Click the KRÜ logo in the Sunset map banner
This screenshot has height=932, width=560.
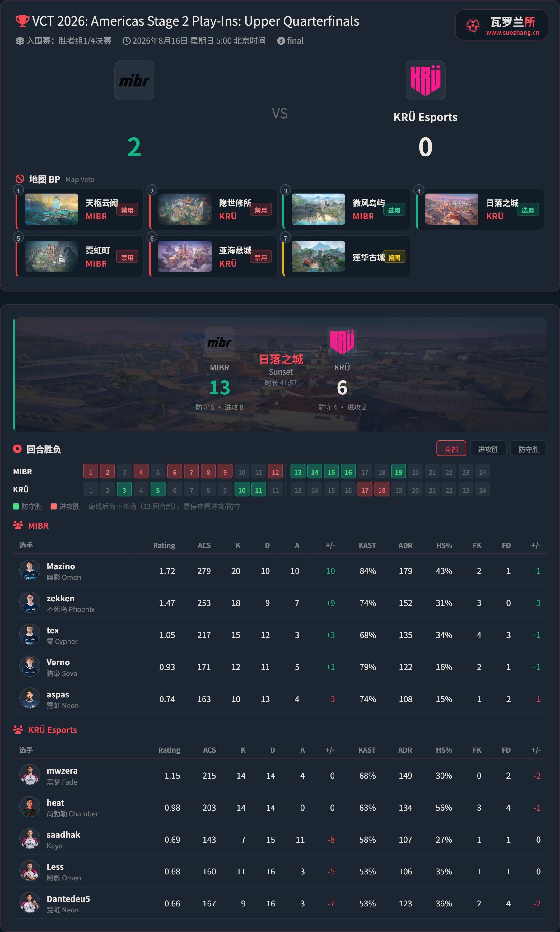pos(342,342)
